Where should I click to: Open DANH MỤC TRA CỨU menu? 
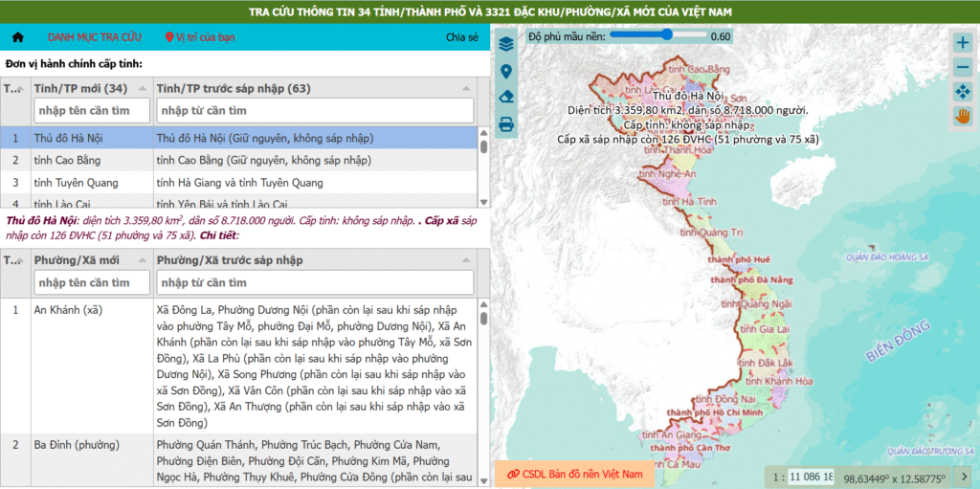coord(95,37)
